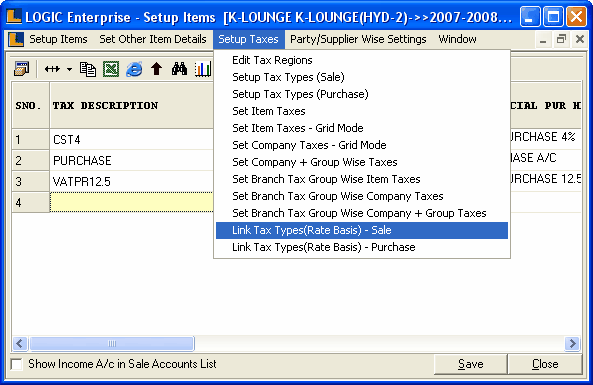Select Setup Tax Types (Purchase)
The width and height of the screenshot is (593, 385).
(362, 94)
